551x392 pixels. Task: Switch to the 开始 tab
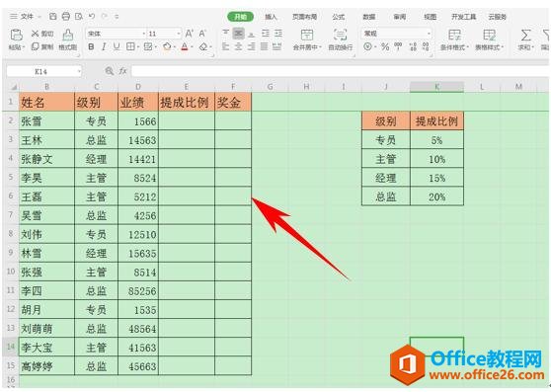240,17
